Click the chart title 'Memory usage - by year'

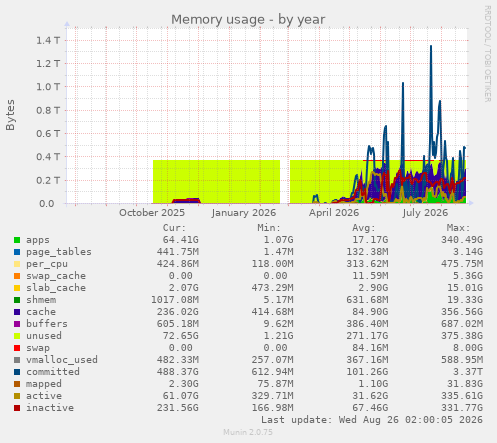[x=248, y=19]
